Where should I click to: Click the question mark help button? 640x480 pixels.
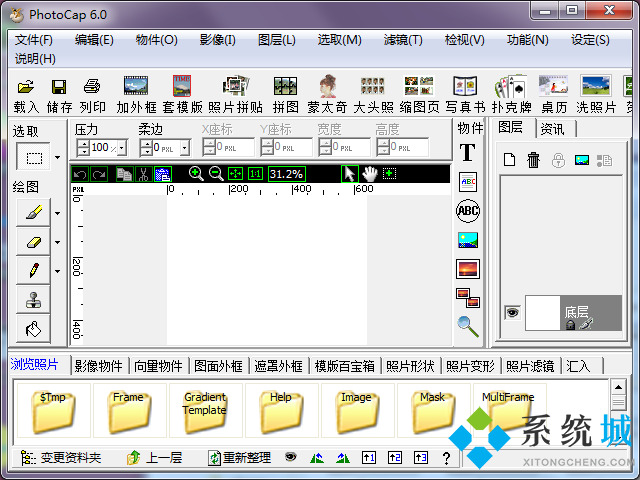447,458
